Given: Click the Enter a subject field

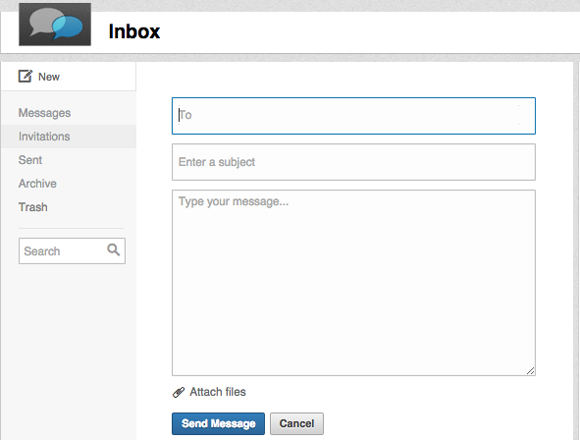Looking at the screenshot, I should tap(354, 162).
